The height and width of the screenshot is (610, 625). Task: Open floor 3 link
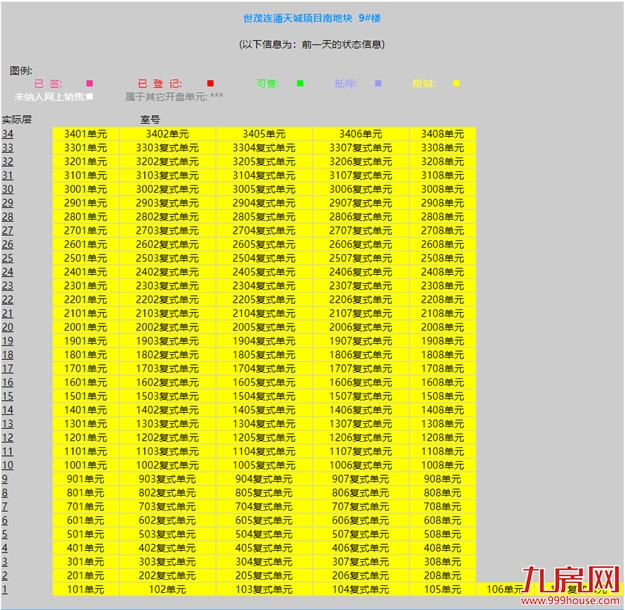pos(5,562)
